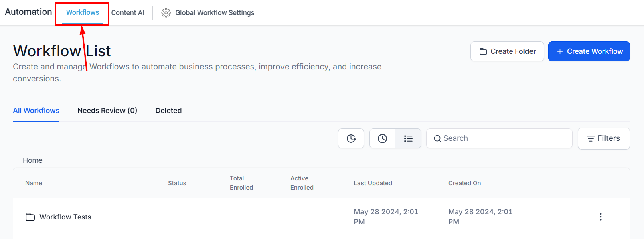Switch to the Content AI tab

[x=128, y=13]
